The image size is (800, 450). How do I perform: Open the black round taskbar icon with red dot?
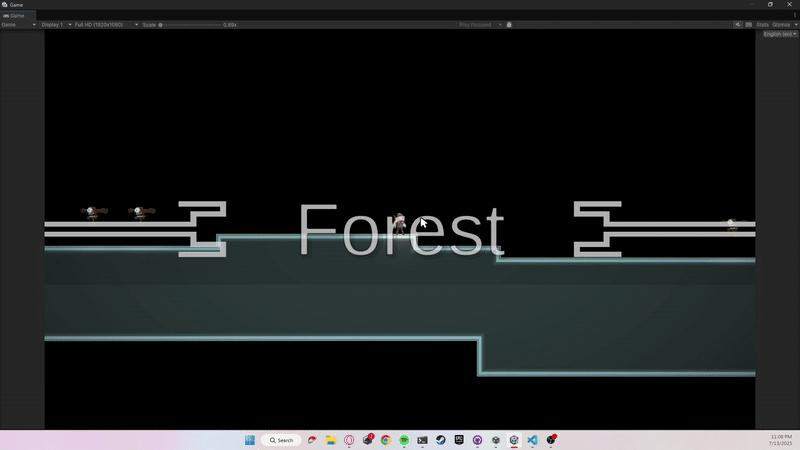551,440
